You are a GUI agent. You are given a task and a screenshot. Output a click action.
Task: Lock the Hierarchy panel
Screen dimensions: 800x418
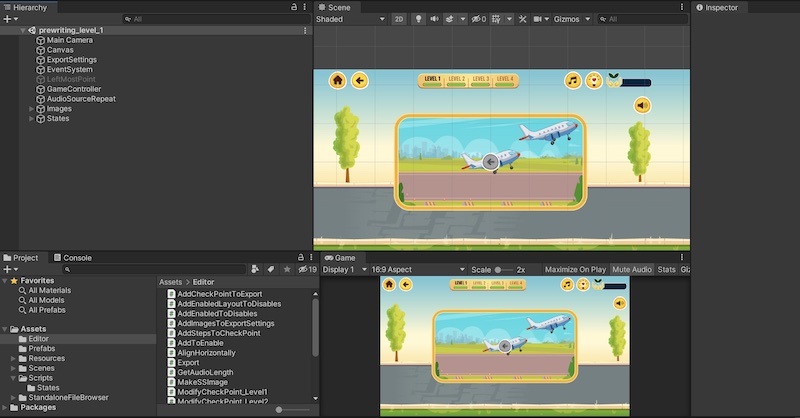pos(293,7)
